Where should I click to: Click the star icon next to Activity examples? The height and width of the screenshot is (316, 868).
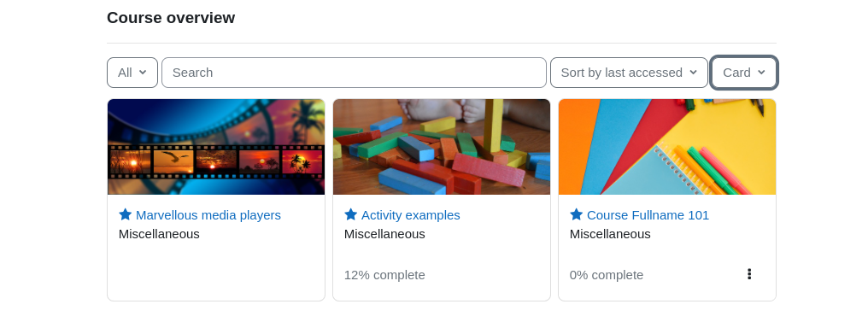(x=350, y=214)
